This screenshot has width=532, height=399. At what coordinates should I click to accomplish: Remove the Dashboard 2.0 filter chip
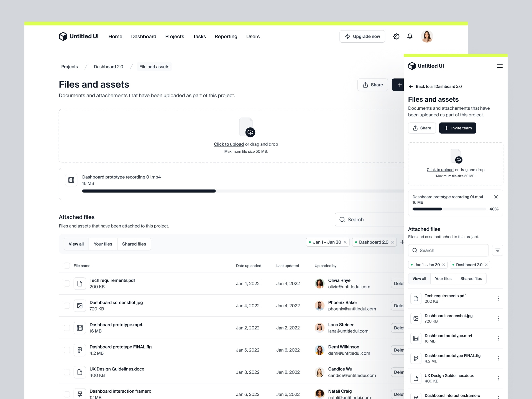pyautogui.click(x=392, y=242)
